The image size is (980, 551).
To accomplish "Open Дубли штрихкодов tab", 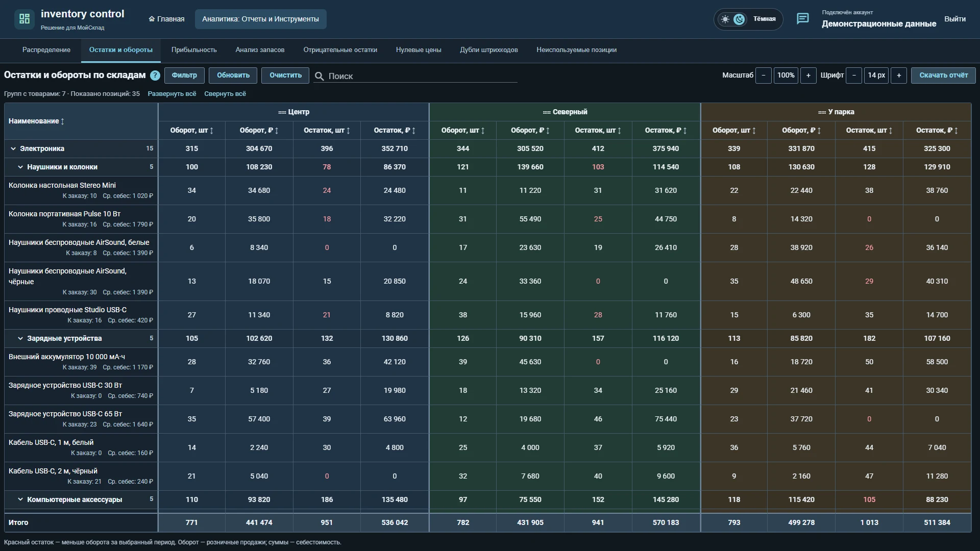I will point(488,50).
